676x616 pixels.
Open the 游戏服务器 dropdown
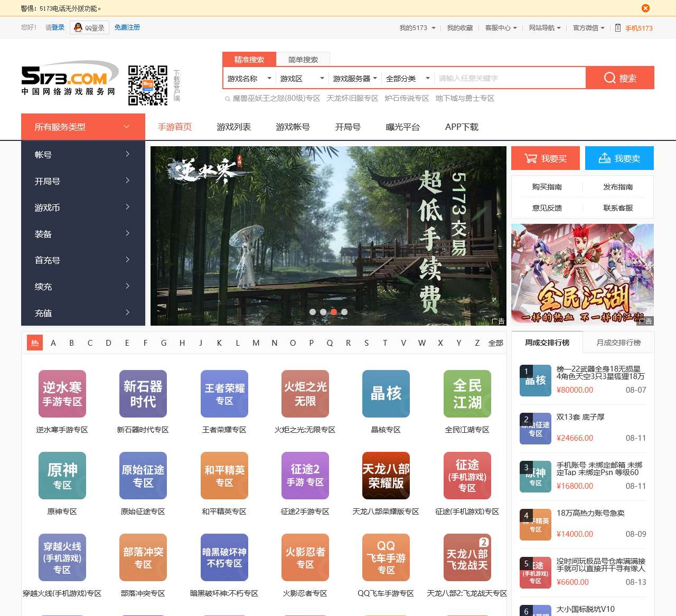[355, 78]
